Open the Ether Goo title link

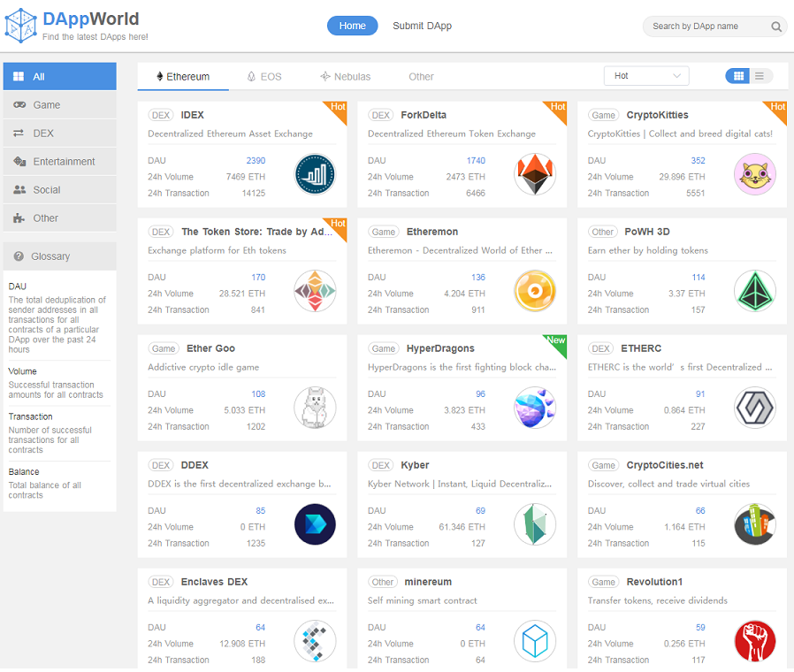click(x=210, y=348)
